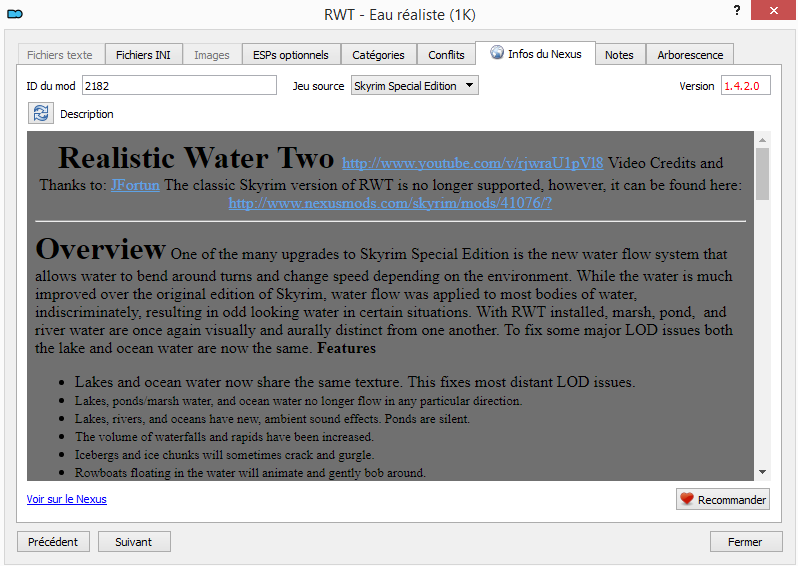Open the Notes tab
Image resolution: width=798 pixels, height=566 pixels.
click(619, 55)
